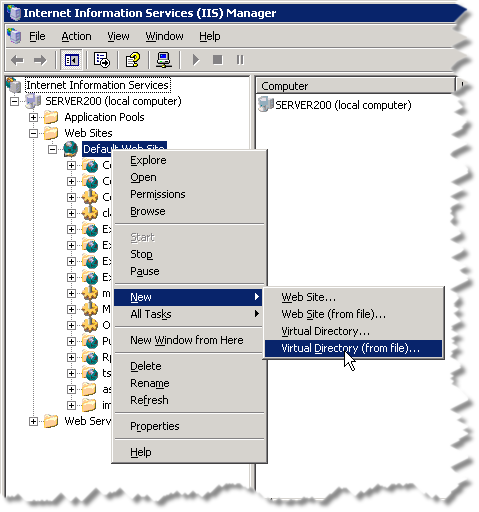Choose Permissions in the context menu

tap(189, 194)
